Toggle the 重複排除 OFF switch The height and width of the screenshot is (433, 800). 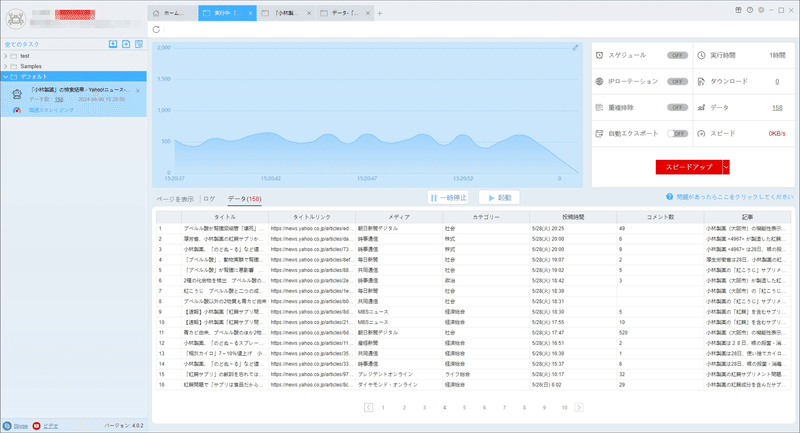pos(677,108)
